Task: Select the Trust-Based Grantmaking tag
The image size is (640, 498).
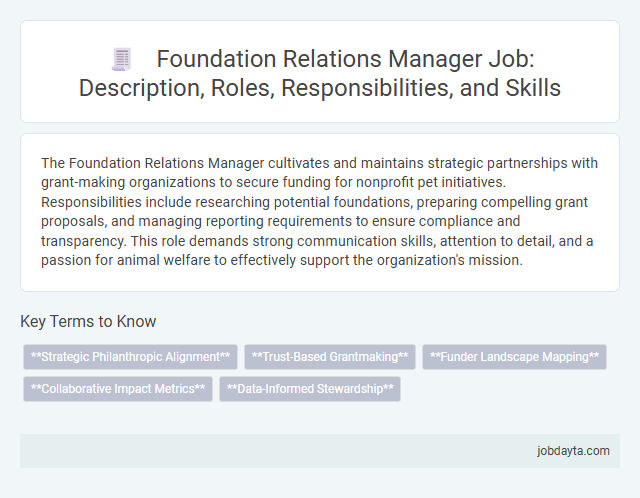Action: [x=330, y=357]
